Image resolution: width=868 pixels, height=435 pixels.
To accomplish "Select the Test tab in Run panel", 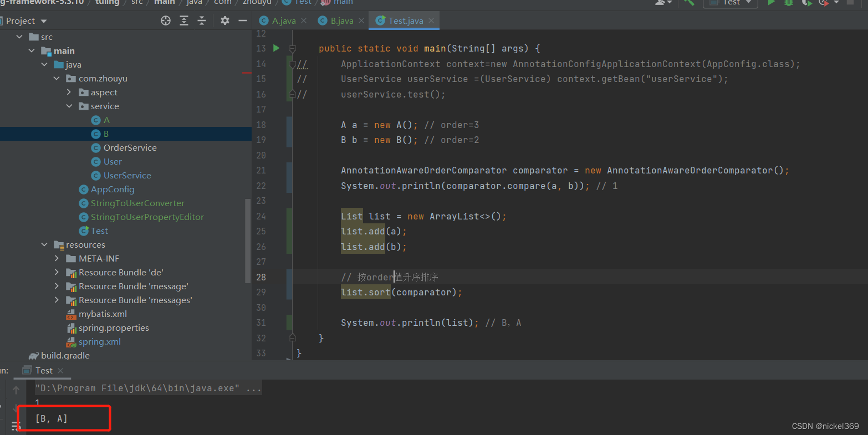I will 43,371.
